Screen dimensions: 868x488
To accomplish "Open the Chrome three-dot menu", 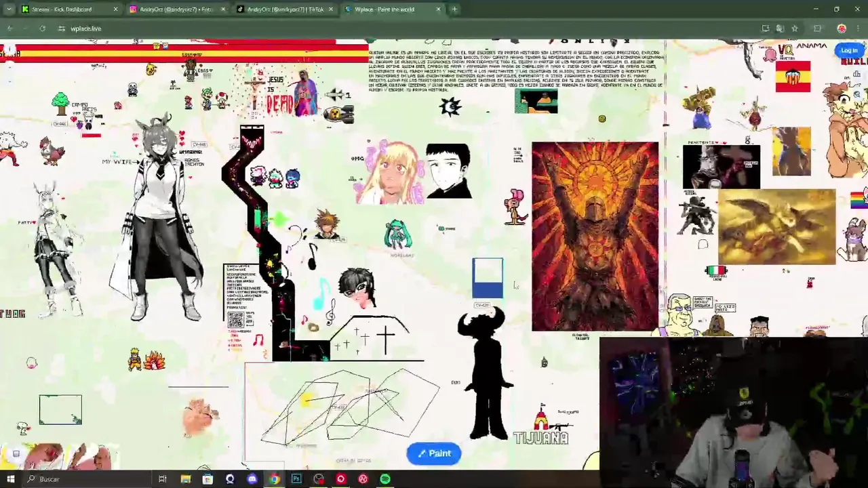I will (859, 28).
